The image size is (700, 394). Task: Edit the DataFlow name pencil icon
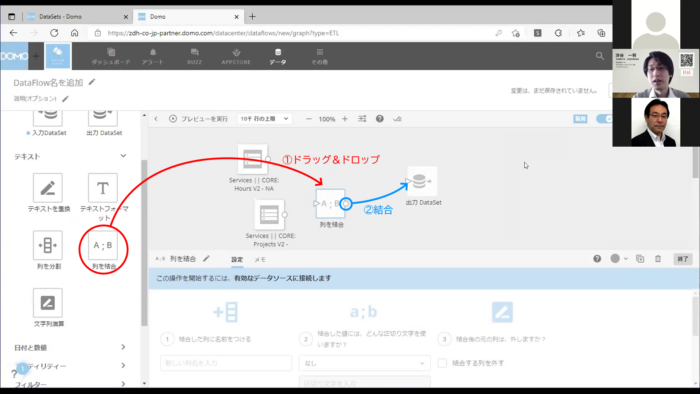(x=92, y=82)
